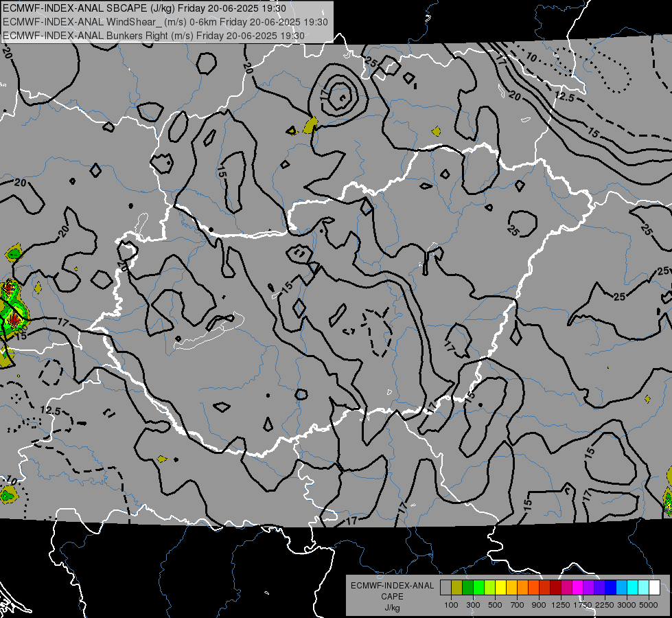Click the pure blue legend swatch after 2250

coord(611,588)
